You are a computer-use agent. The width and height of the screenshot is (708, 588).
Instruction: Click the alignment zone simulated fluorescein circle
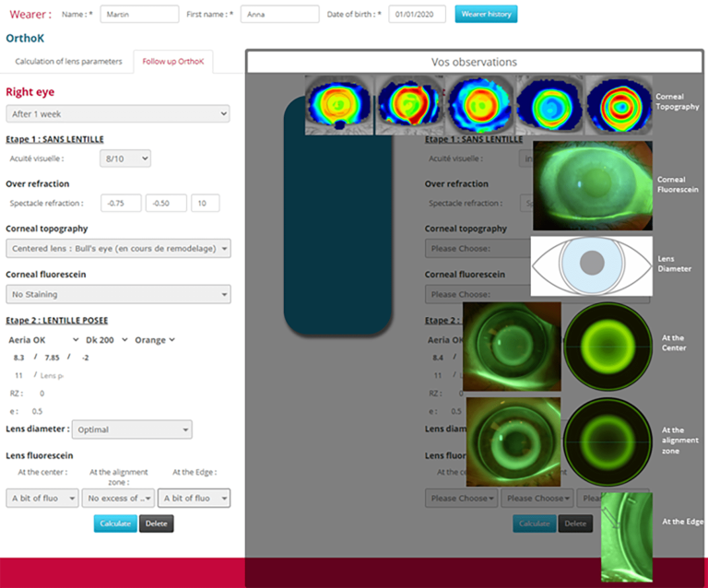(x=605, y=441)
